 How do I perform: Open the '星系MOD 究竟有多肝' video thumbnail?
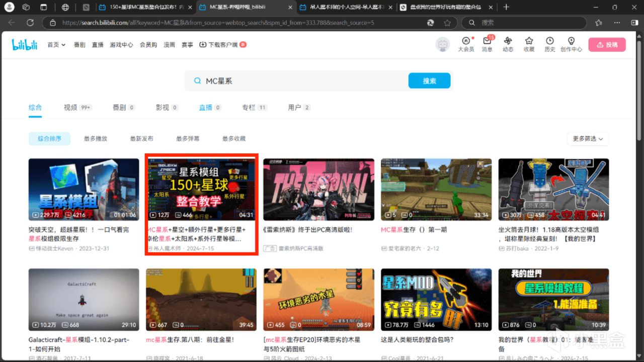(x=436, y=300)
